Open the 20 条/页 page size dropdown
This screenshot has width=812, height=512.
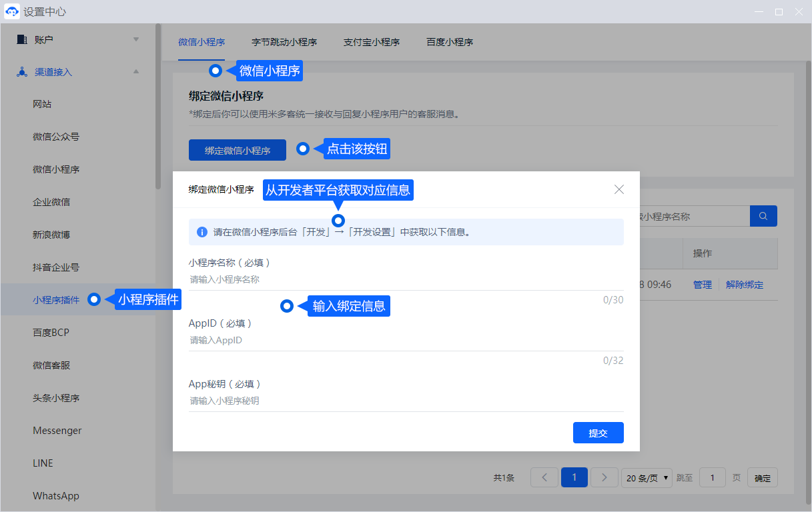tap(647, 478)
